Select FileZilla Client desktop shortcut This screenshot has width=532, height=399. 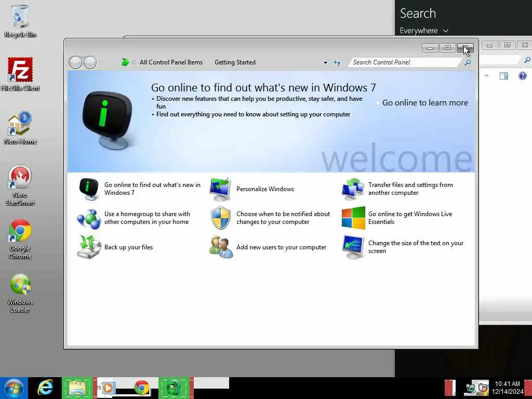tap(20, 74)
